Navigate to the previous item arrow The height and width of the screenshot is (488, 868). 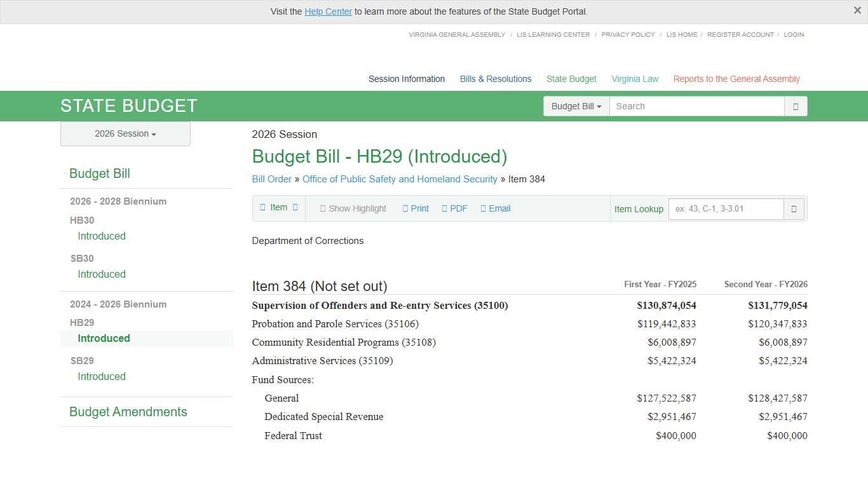click(262, 207)
